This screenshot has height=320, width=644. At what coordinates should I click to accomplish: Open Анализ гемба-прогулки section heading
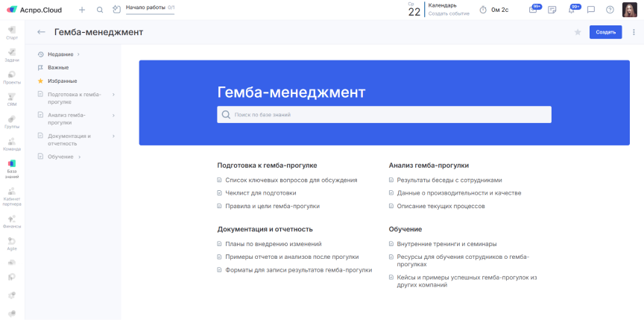[429, 165]
